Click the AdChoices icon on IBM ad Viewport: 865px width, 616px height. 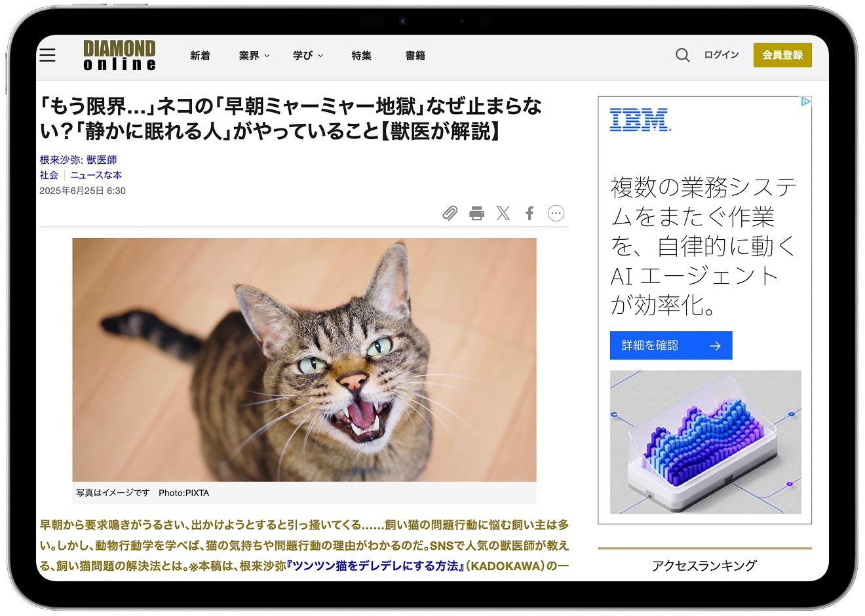[x=806, y=102]
